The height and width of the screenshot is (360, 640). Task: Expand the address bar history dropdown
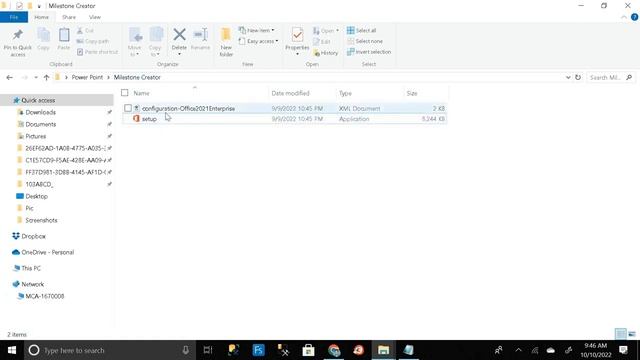(568, 77)
